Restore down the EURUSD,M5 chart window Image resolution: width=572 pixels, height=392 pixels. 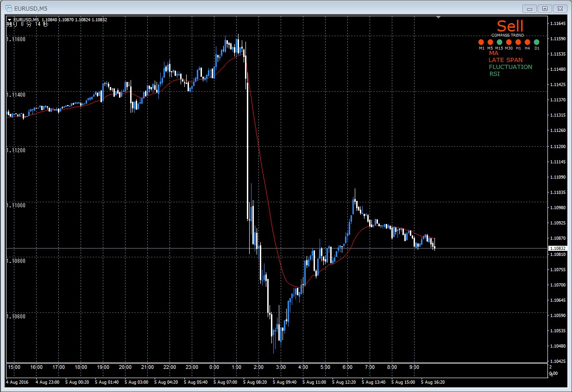click(x=545, y=8)
